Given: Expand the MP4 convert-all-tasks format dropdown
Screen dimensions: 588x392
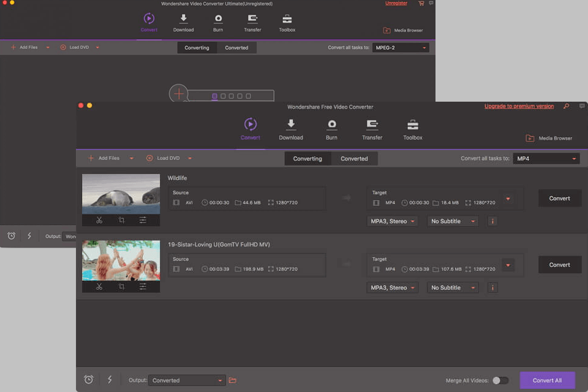Looking at the screenshot, I should [546, 159].
